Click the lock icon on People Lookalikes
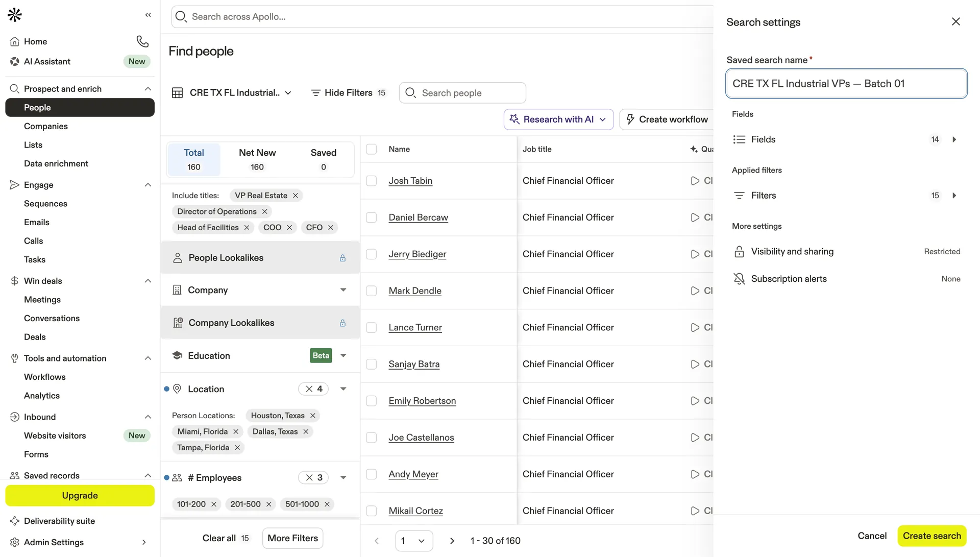The image size is (980, 557). [342, 258]
